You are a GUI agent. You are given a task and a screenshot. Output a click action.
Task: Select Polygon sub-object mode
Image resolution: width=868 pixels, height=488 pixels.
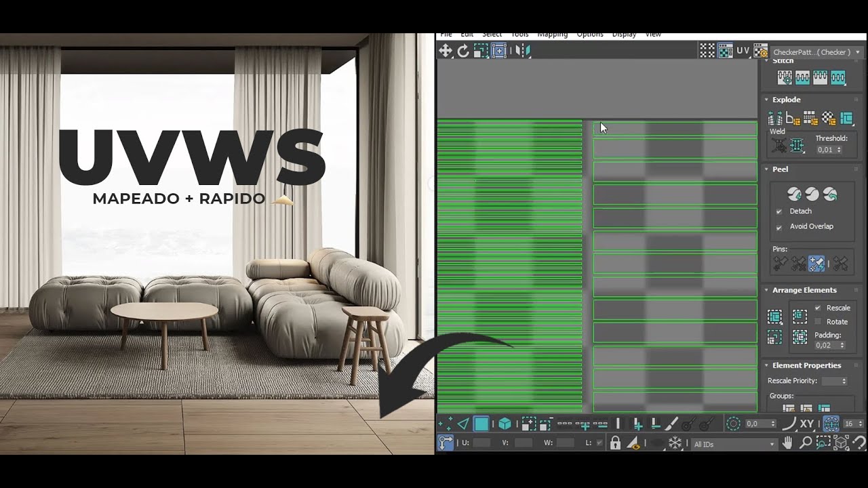(481, 424)
